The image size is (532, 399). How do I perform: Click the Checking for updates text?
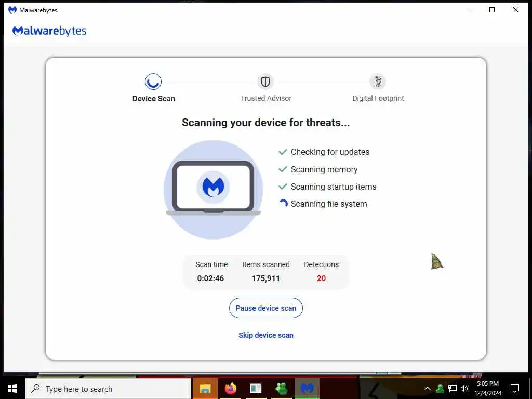point(330,152)
